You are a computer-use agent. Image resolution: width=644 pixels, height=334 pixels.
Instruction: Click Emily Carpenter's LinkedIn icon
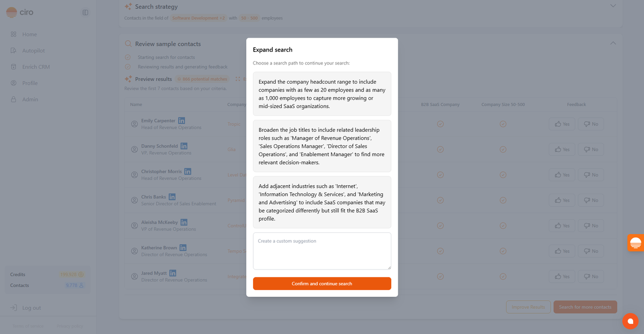(182, 120)
